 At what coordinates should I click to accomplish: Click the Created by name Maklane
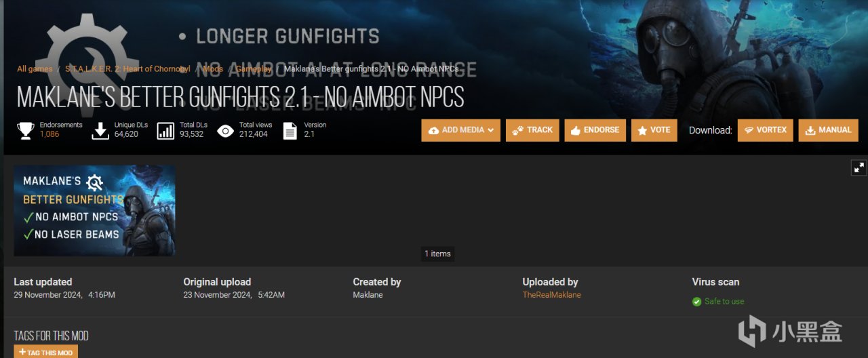pyautogui.click(x=366, y=295)
